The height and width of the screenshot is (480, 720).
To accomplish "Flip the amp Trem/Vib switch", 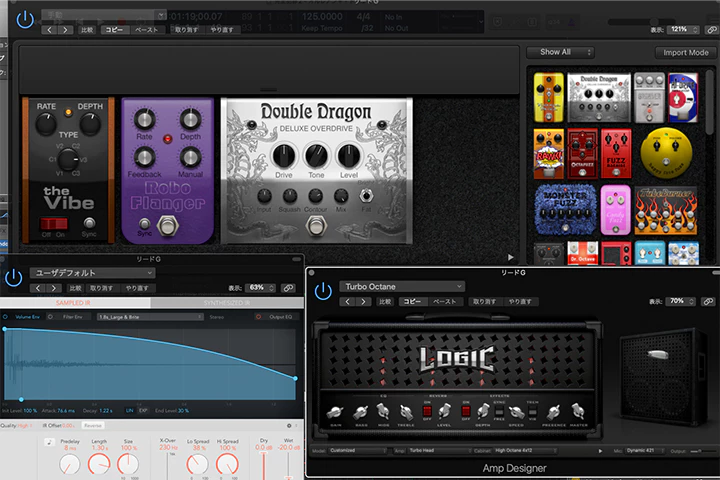I will (x=533, y=411).
